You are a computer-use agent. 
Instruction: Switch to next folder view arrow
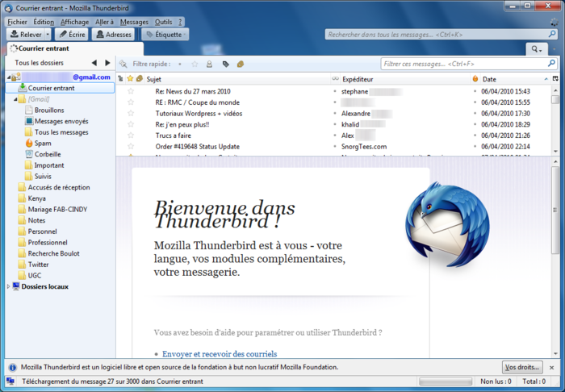point(107,63)
